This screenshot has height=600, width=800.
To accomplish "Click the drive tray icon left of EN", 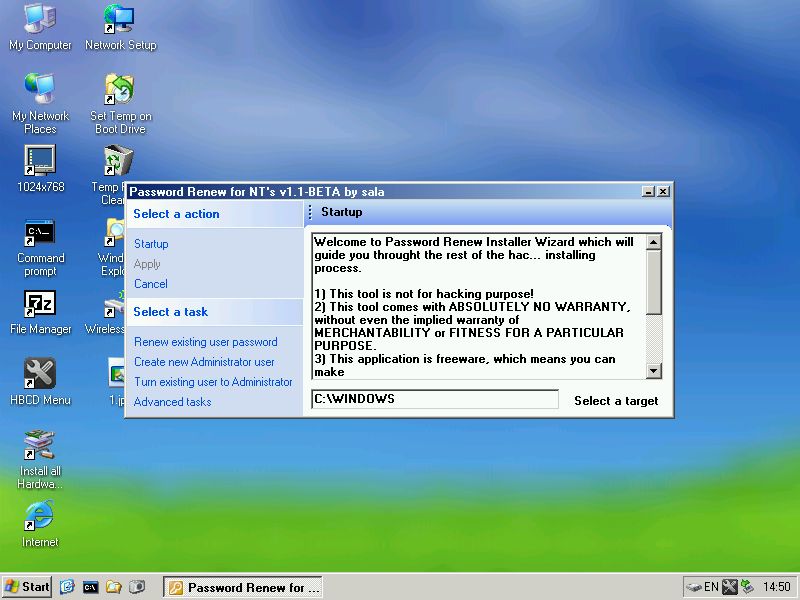I will 694,587.
